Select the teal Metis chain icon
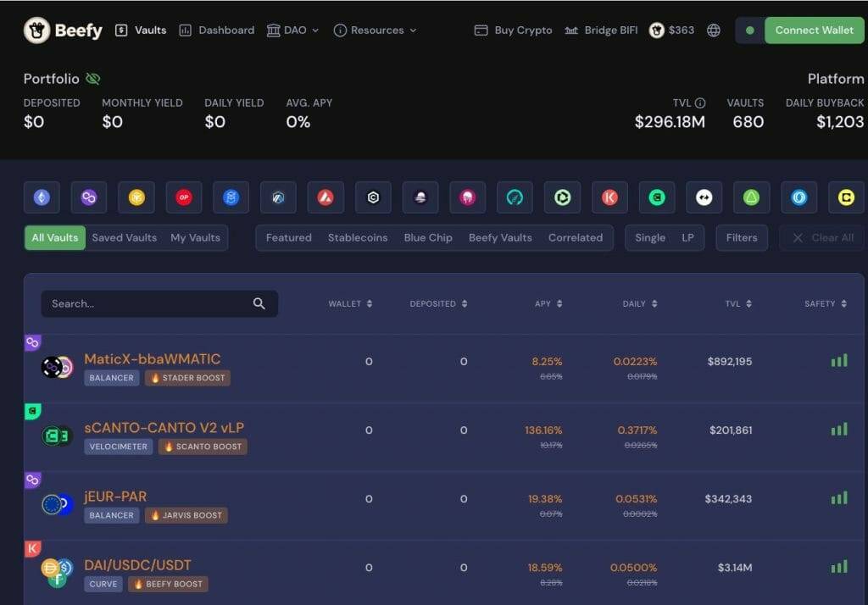 point(515,197)
